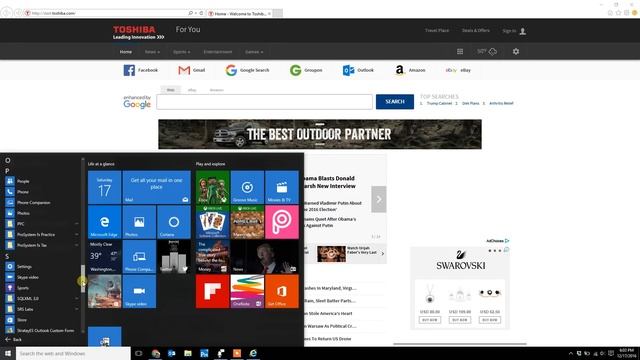This screenshot has width=640, height=360.
Task: Click the Home tab in Toshiba navigation
Action: (126, 52)
